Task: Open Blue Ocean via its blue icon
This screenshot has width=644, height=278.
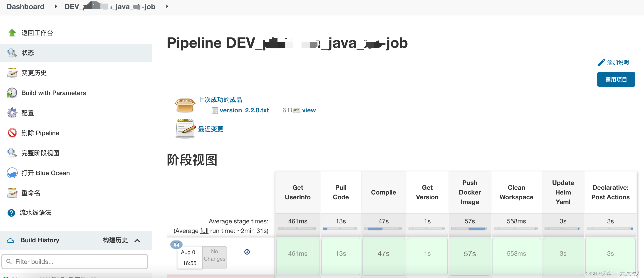Action: coord(12,173)
